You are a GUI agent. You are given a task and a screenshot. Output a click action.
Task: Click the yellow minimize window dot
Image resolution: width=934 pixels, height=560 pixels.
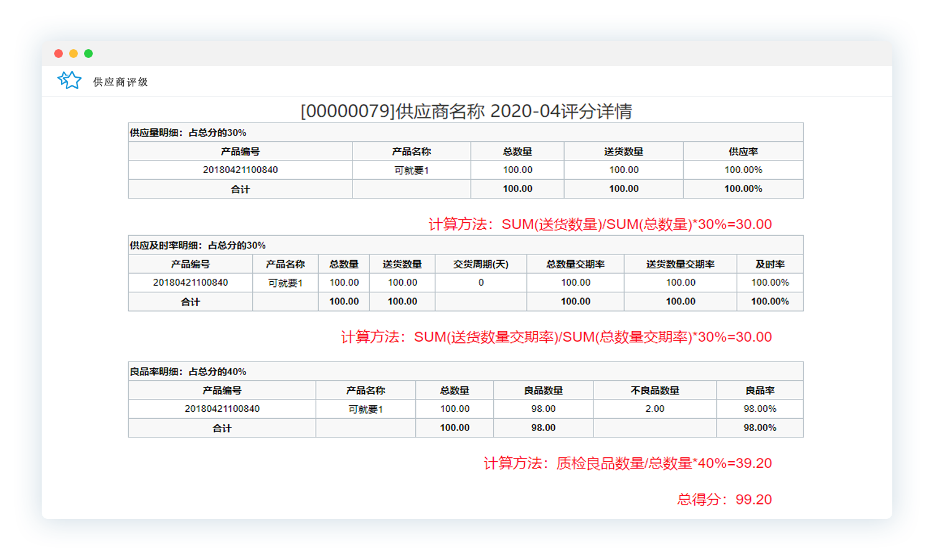pyautogui.click(x=73, y=54)
